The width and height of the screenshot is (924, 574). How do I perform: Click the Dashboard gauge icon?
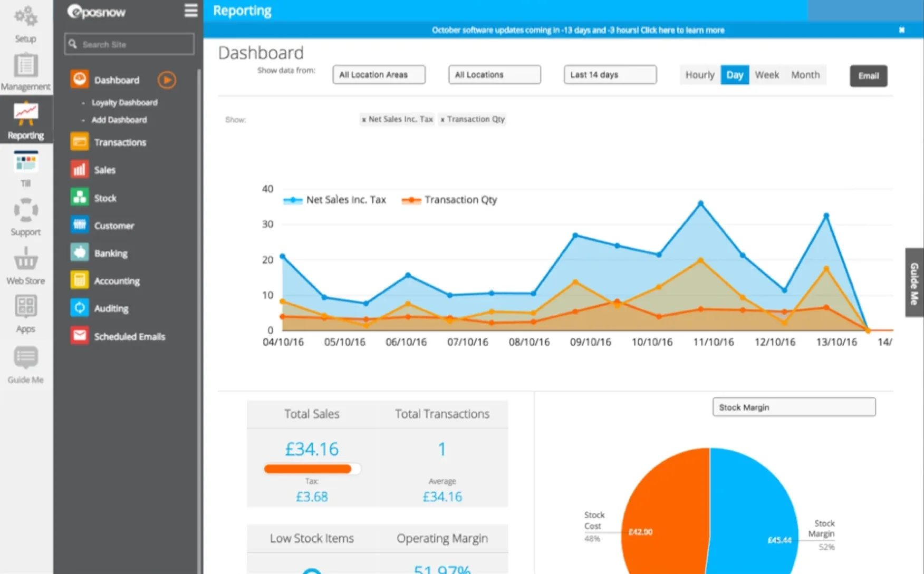click(x=80, y=80)
